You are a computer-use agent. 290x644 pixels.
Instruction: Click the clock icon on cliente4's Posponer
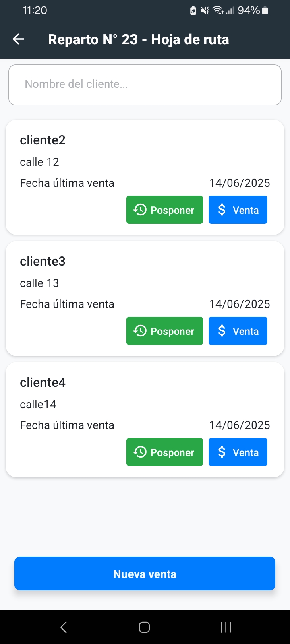click(x=140, y=452)
